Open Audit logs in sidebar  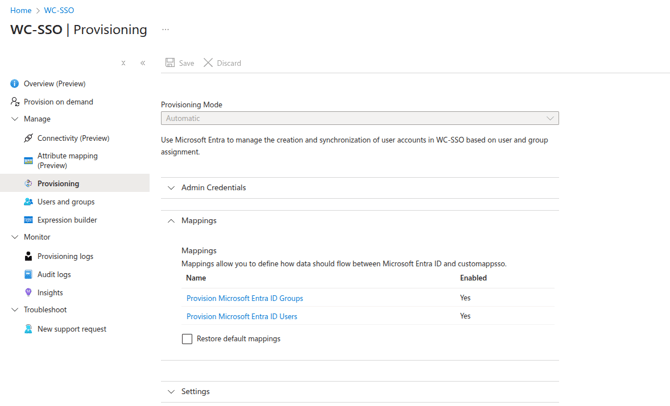click(x=54, y=274)
